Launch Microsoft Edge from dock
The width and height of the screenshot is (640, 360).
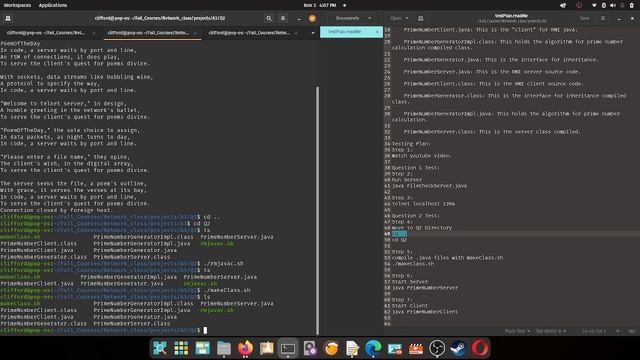(x=373, y=348)
